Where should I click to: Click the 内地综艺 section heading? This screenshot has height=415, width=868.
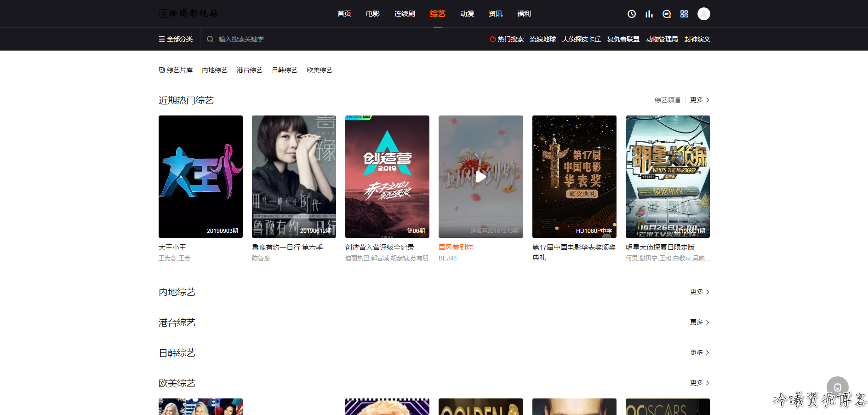[177, 292]
